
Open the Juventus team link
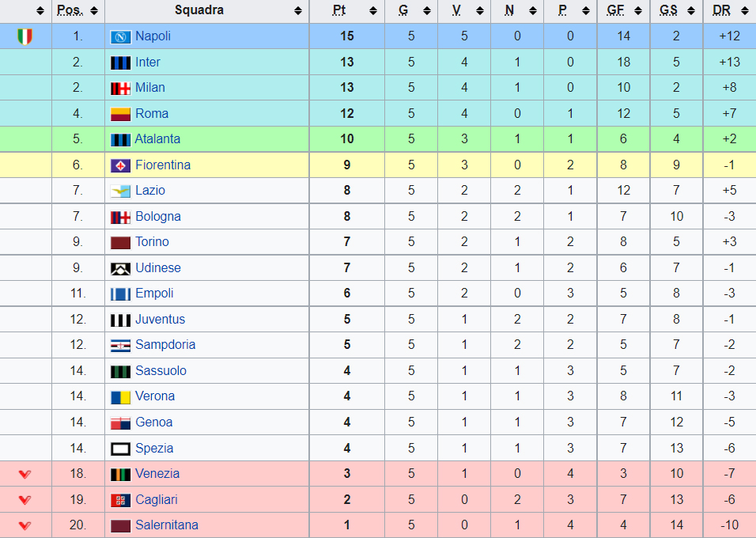click(160, 319)
